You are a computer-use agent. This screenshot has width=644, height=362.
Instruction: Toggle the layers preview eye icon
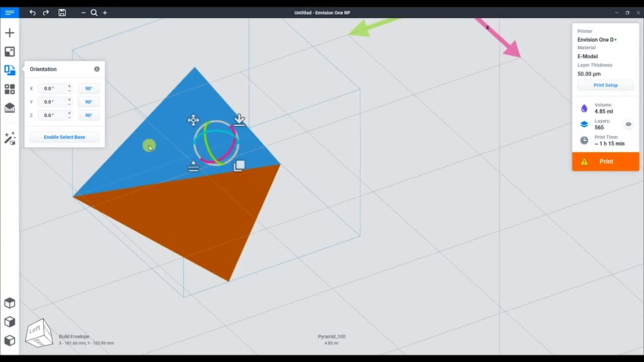click(628, 124)
